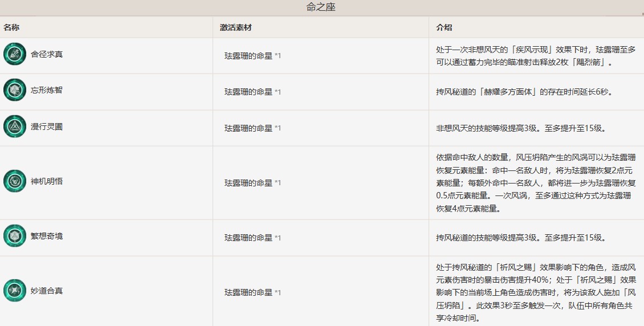Click the 神机明悟 constellation icon

tap(15, 181)
